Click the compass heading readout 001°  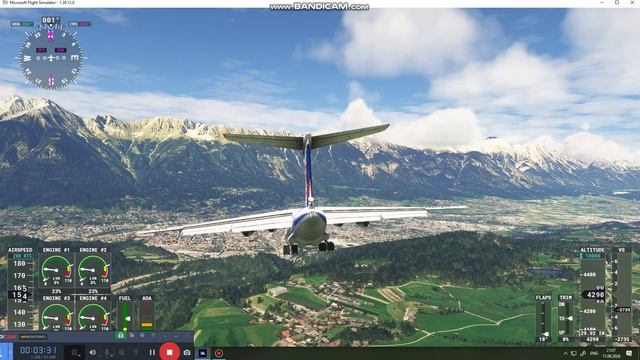click(51, 20)
